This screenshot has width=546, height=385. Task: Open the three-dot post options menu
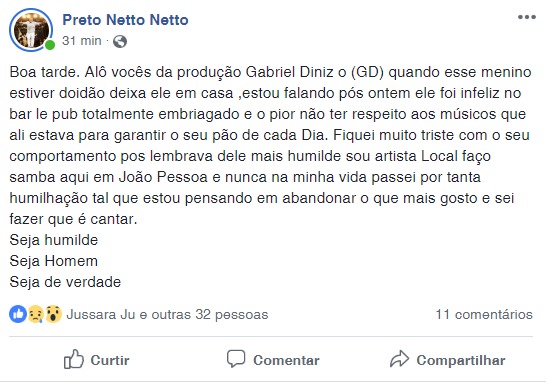point(526,17)
